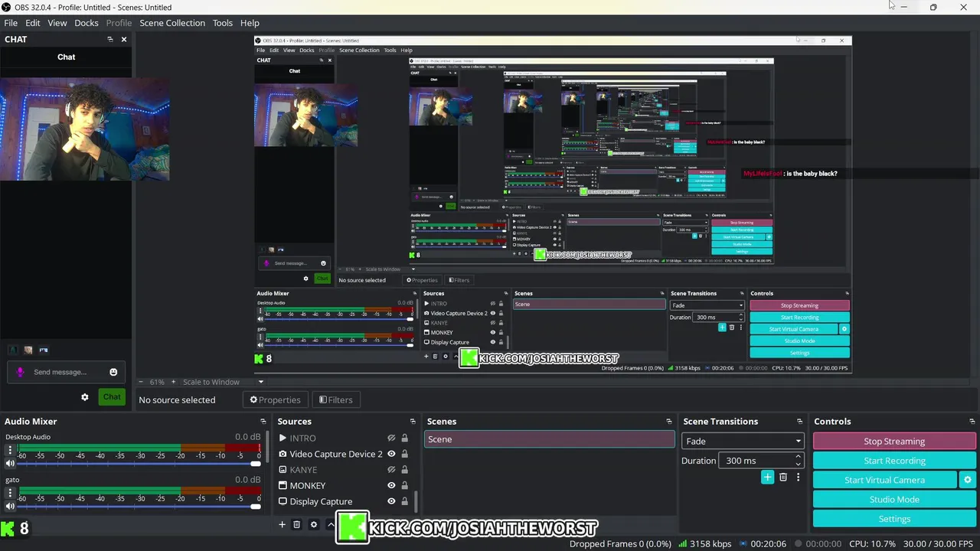Click the remove transition trash icon
The image size is (980, 551).
coord(783,477)
